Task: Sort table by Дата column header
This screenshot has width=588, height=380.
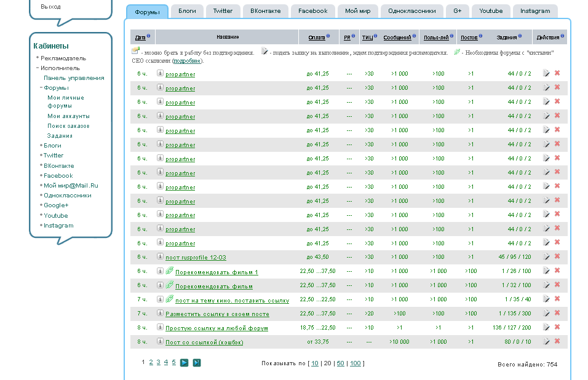Action: (x=140, y=38)
